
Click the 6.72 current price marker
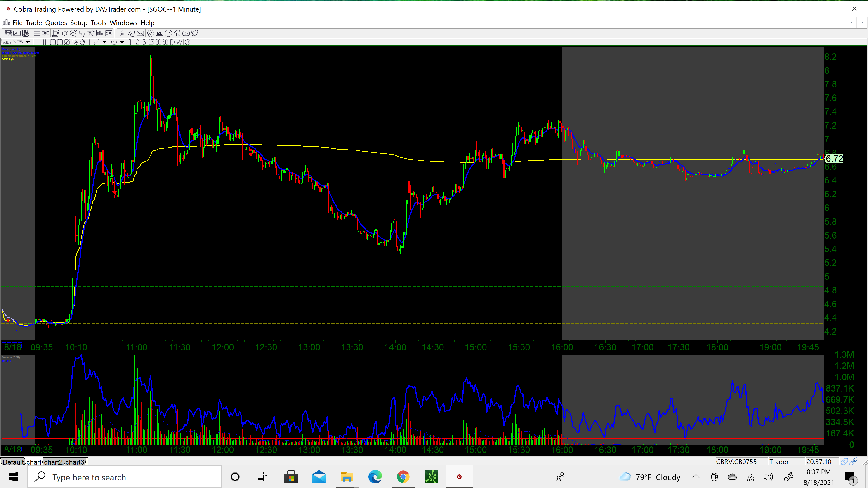point(834,159)
